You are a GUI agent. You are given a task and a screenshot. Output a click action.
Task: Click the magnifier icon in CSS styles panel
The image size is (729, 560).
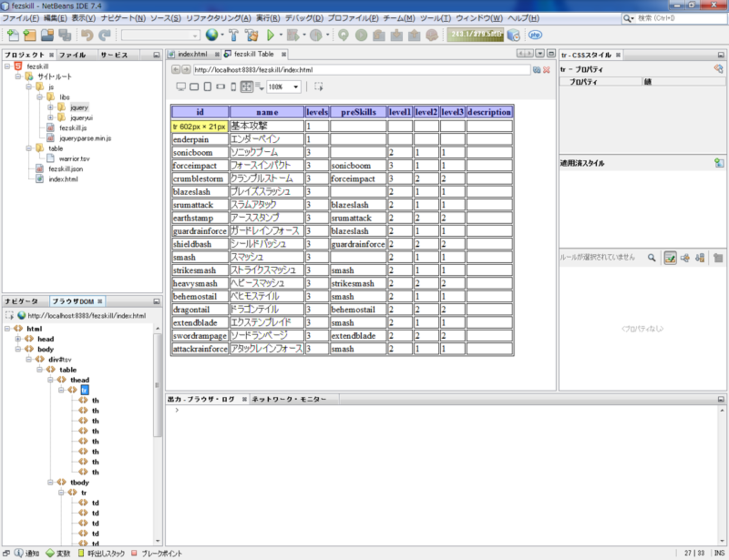tap(652, 258)
